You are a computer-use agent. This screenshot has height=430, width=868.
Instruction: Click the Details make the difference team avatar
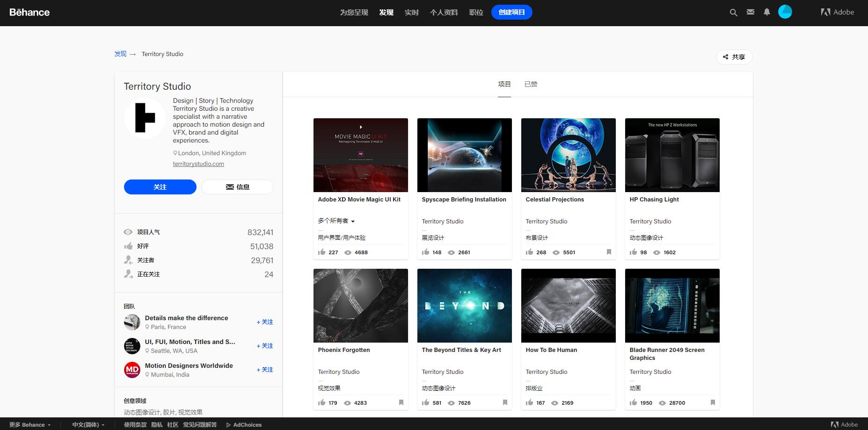pyautogui.click(x=132, y=322)
